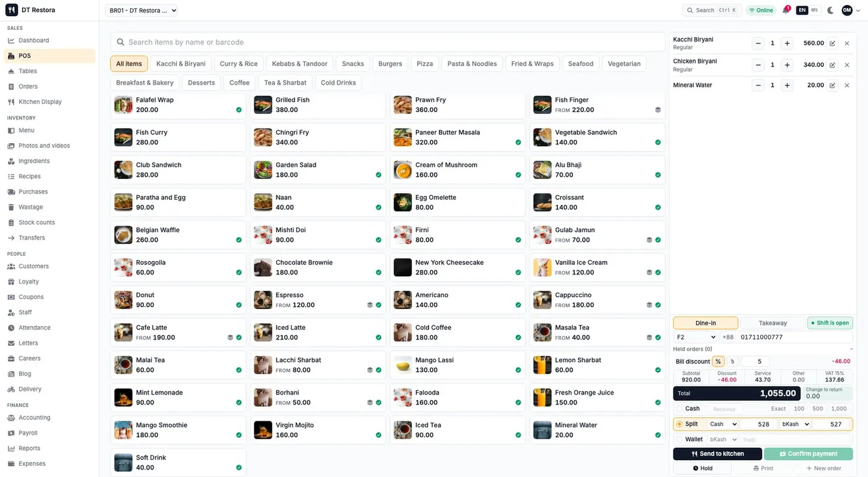Select the Split payment radio button

[680, 424]
